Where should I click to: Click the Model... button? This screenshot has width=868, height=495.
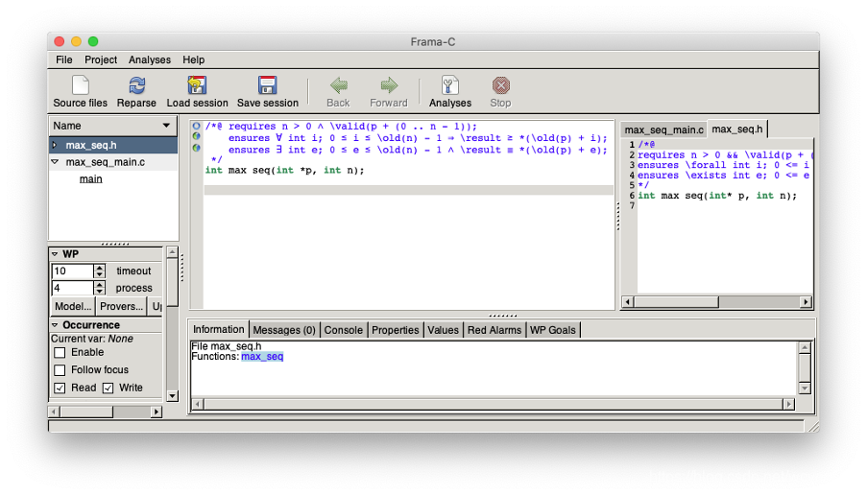[73, 306]
